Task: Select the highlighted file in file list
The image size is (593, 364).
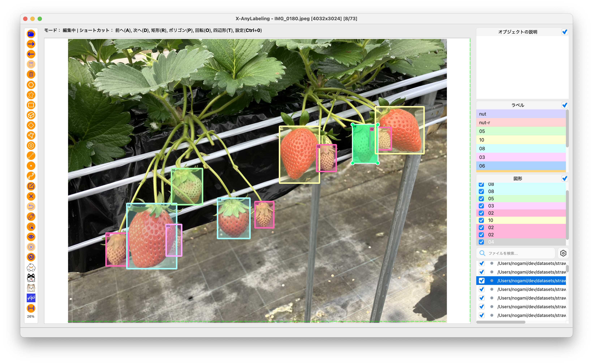Action: (x=521, y=281)
